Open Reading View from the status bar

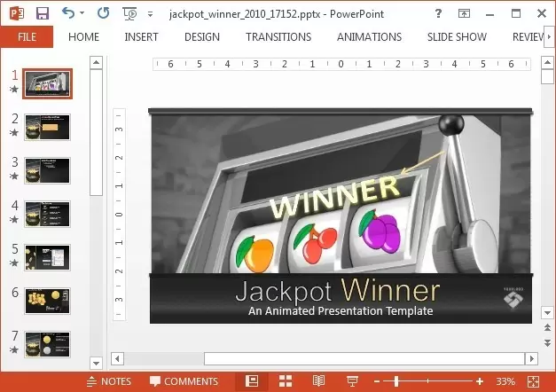319,381
